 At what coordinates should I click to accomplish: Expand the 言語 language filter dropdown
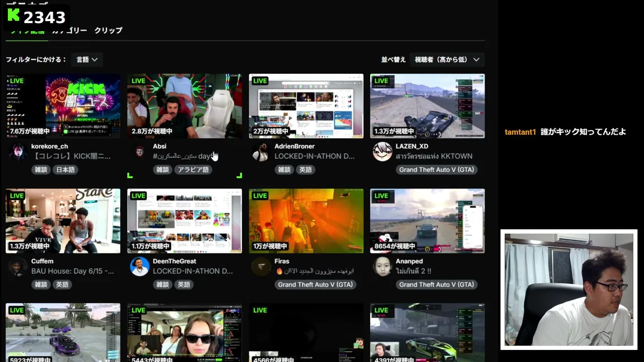point(87,59)
